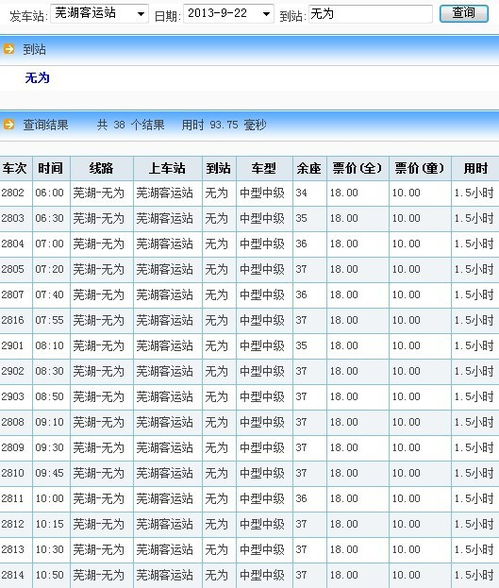This screenshot has height=588, width=499.
Task: Select train number 2805
Action: (x=13, y=269)
